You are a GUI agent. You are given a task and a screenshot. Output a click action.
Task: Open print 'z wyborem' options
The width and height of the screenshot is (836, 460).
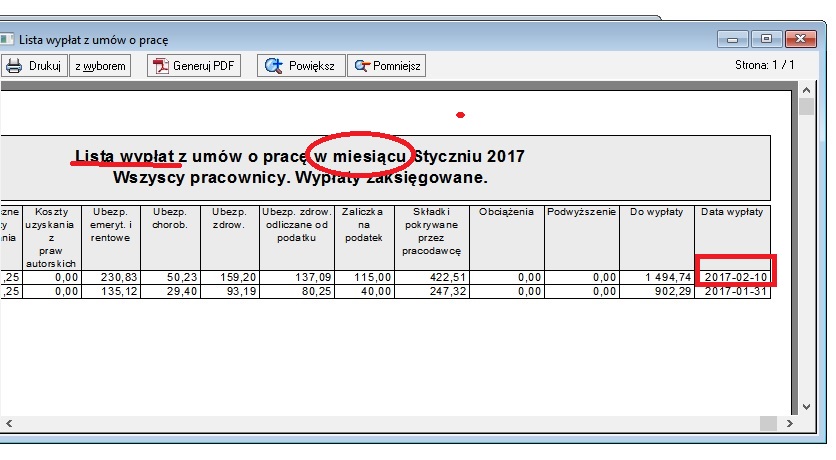coord(100,66)
